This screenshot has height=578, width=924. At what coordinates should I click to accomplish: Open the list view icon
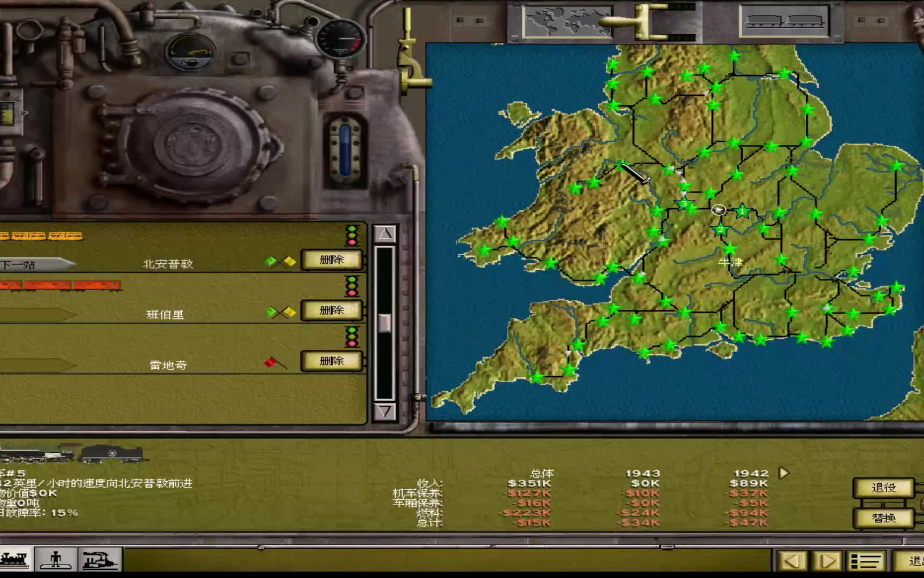866,561
